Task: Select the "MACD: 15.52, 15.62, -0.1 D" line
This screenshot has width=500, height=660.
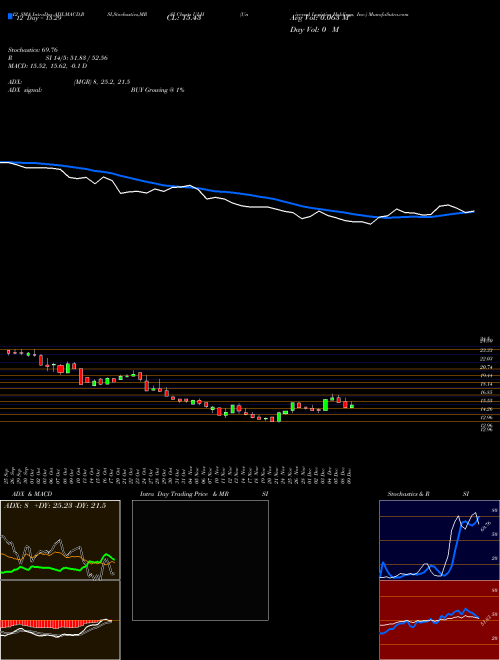Action: [48, 66]
